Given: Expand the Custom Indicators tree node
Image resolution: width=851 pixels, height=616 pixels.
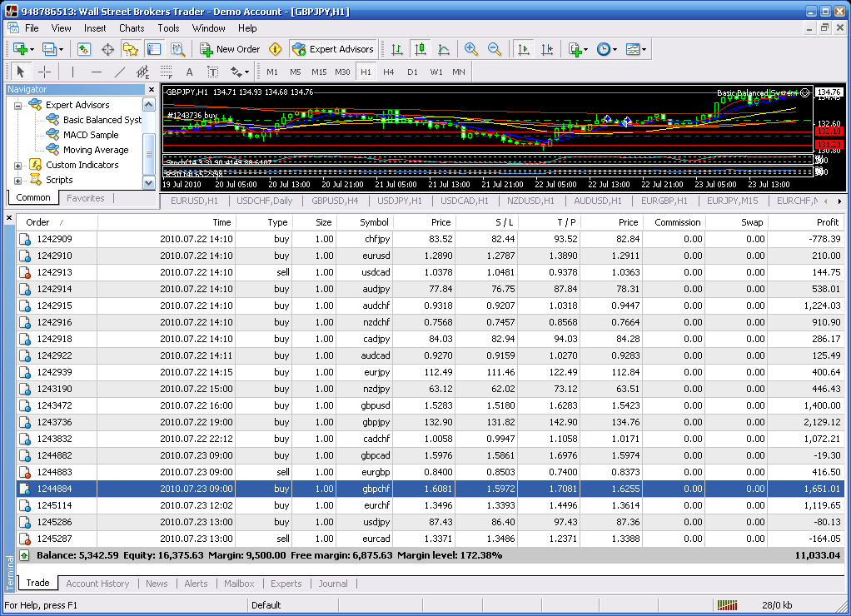Looking at the screenshot, I should point(18,166).
